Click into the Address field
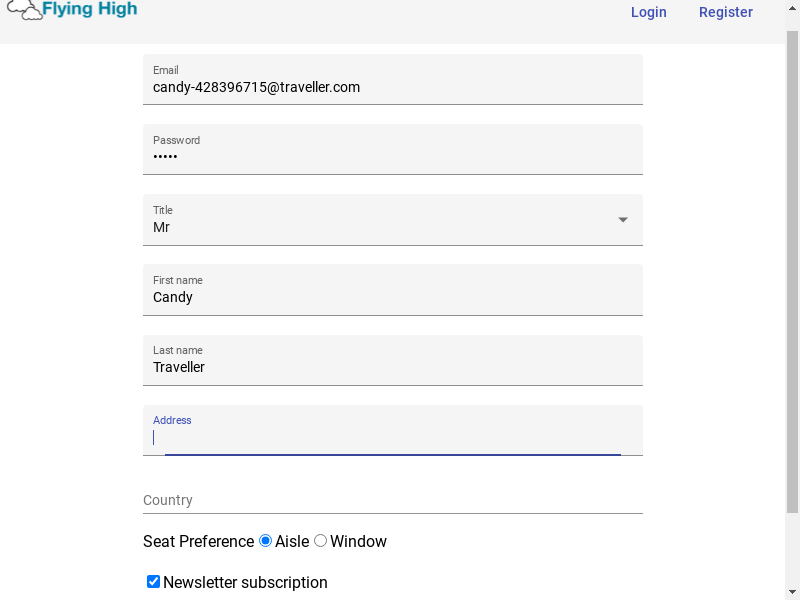The width and height of the screenshot is (800, 600). 392,437
